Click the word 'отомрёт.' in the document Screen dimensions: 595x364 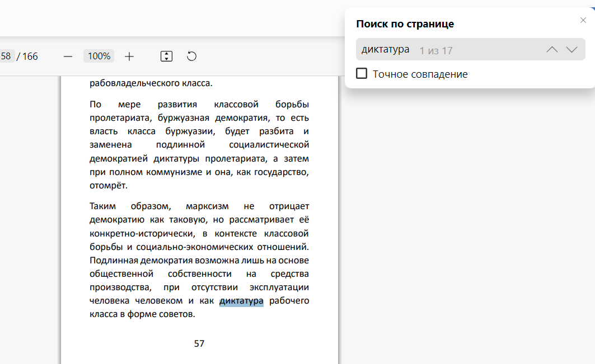[x=109, y=186]
